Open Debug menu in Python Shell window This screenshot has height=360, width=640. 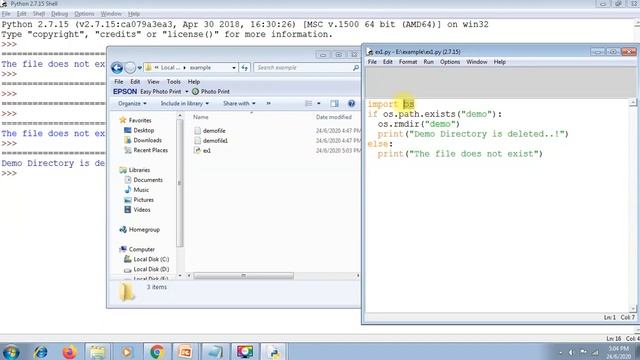[x=59, y=14]
